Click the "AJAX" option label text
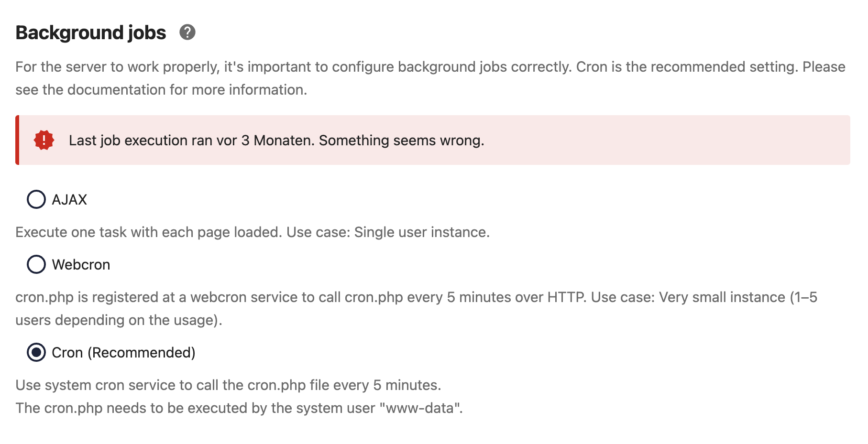Image resolution: width=868 pixels, height=444 pixels. [x=69, y=200]
